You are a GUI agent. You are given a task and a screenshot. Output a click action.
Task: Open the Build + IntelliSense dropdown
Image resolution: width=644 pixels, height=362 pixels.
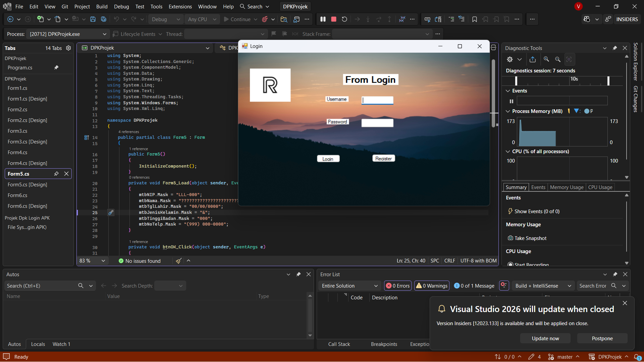tap(543, 286)
